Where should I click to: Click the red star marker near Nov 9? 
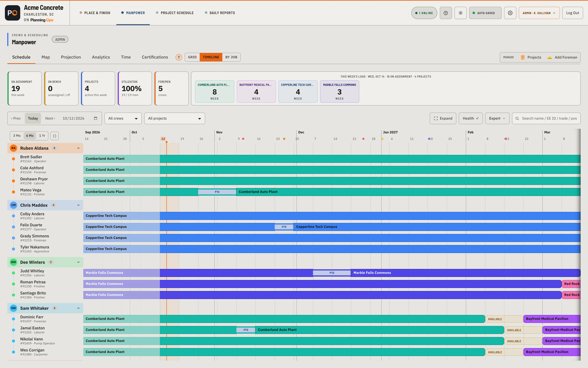click(x=243, y=139)
